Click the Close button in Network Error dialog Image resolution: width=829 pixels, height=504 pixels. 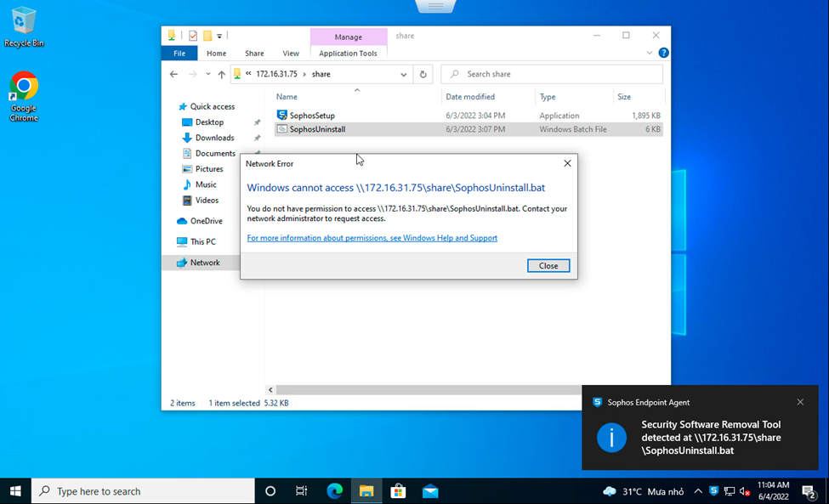pos(548,266)
